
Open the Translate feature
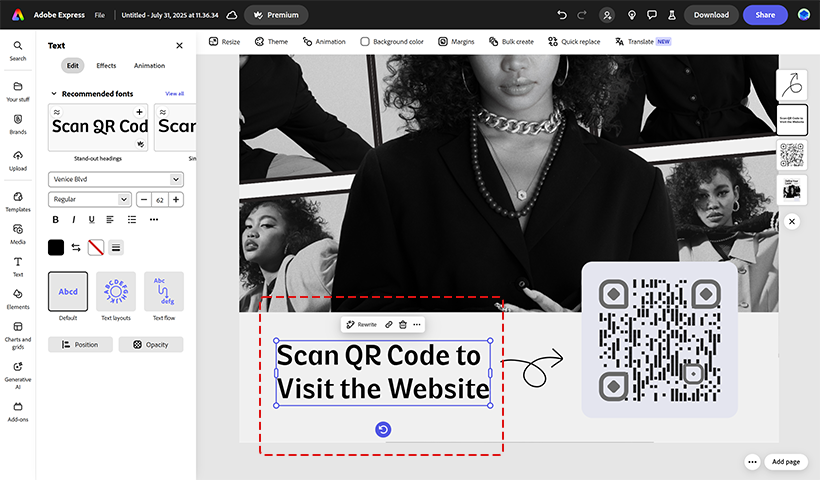[643, 41]
